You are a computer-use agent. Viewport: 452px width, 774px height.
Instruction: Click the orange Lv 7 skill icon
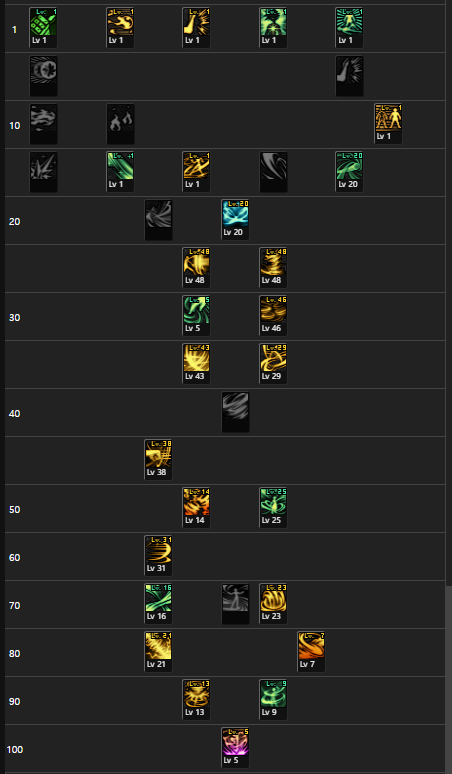click(311, 652)
